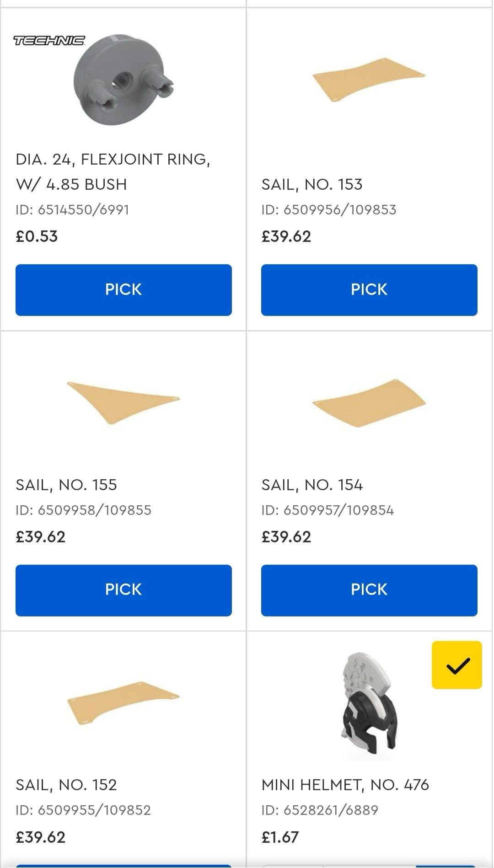The width and height of the screenshot is (494, 868).
Task: Click the ID 6514550/6991 text
Action: [x=72, y=210]
